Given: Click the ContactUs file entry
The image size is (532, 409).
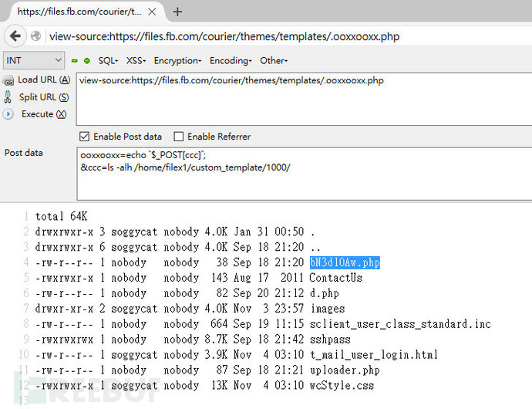Looking at the screenshot, I should point(335,278).
